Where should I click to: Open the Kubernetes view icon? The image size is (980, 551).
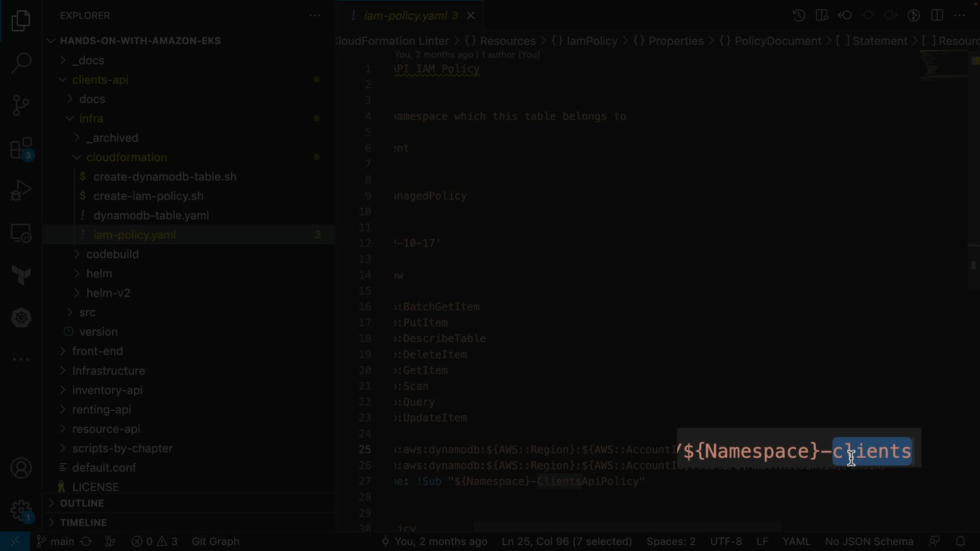click(x=21, y=318)
